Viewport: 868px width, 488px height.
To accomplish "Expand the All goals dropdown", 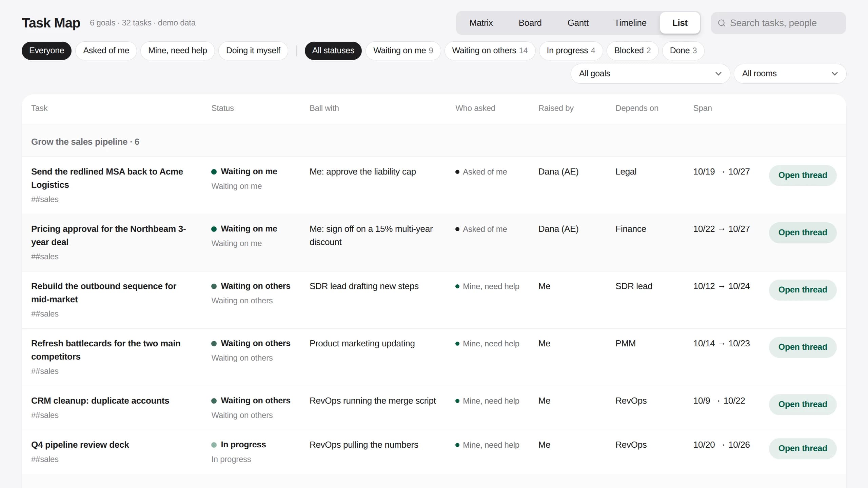I will pos(650,74).
